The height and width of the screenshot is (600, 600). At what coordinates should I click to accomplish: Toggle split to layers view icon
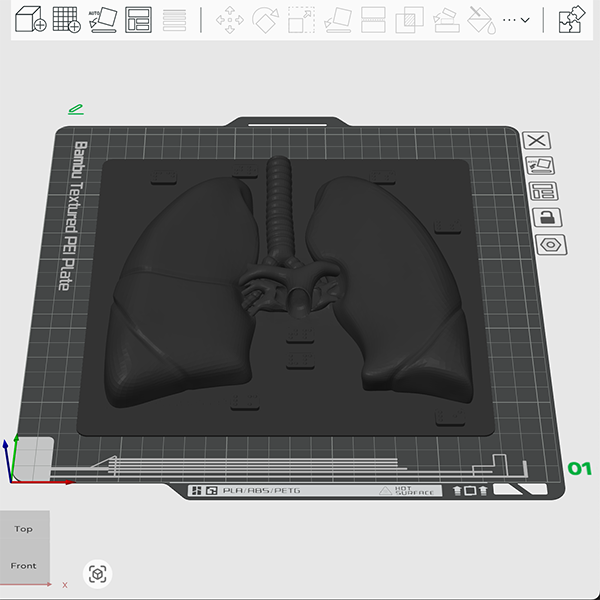(173, 19)
